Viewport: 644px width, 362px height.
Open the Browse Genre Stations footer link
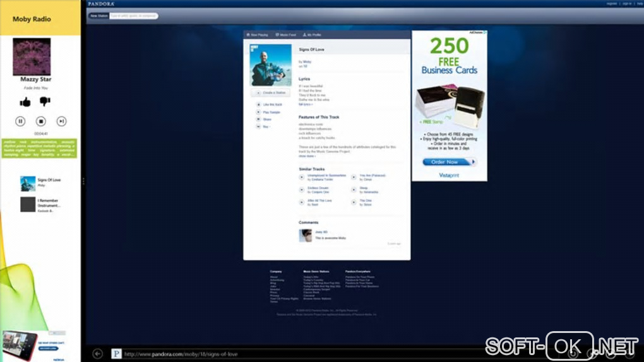coord(317,299)
